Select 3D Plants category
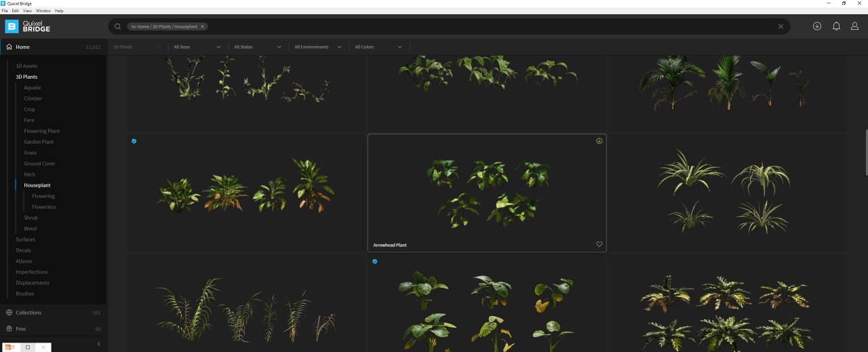Image resolution: width=868 pixels, height=352 pixels. point(26,77)
